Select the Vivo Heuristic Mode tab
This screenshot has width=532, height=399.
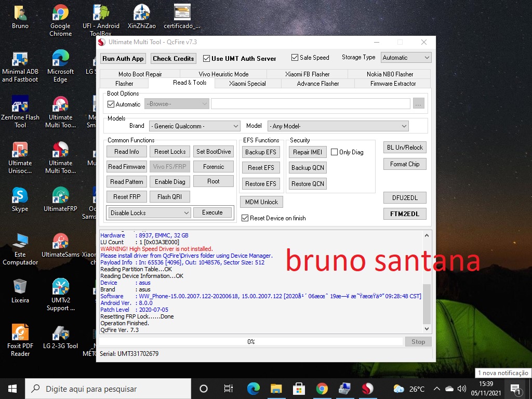tap(223, 74)
